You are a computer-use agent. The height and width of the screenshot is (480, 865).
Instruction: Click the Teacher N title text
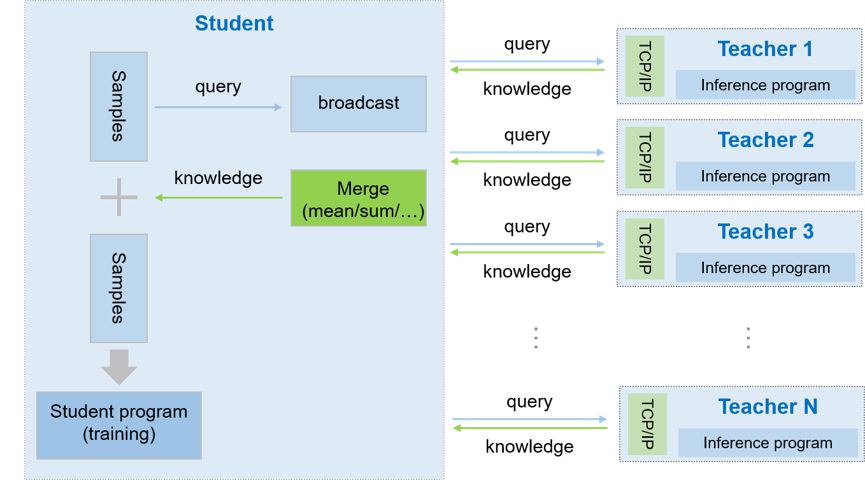pos(767,407)
